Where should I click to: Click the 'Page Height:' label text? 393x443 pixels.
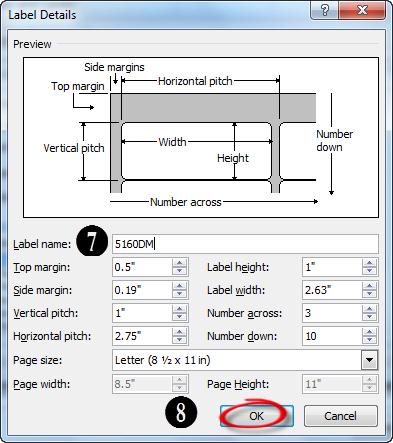tap(238, 384)
